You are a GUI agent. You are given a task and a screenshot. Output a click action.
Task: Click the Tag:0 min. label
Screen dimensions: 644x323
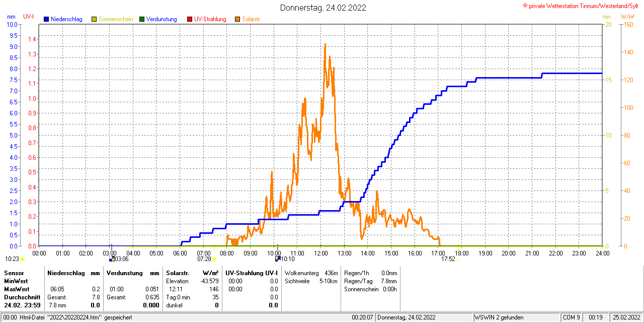[179, 297]
